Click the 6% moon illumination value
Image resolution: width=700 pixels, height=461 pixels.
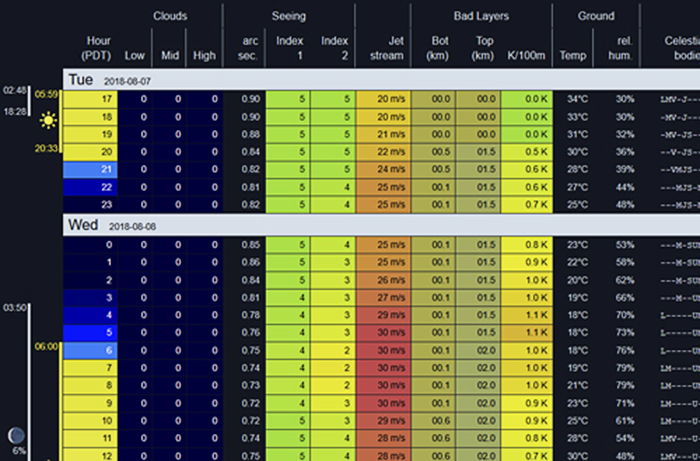(19, 451)
